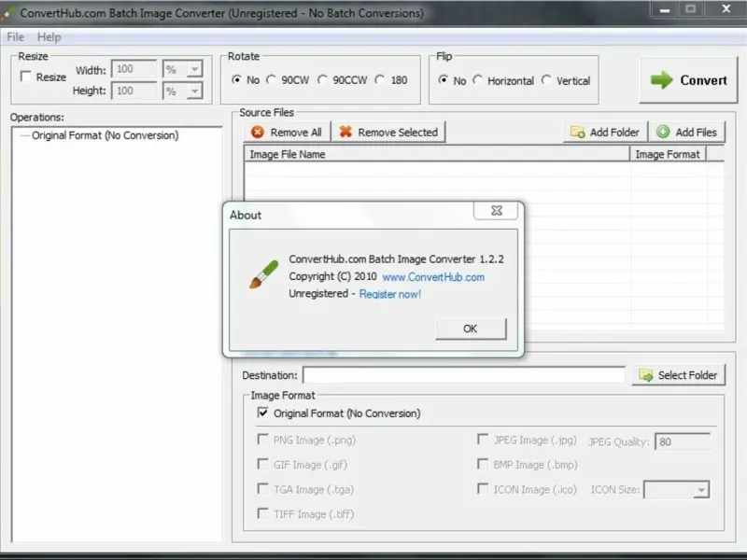Check JPEG Image (.jpg) checkbox
This screenshot has width=747, height=560.
(x=483, y=439)
